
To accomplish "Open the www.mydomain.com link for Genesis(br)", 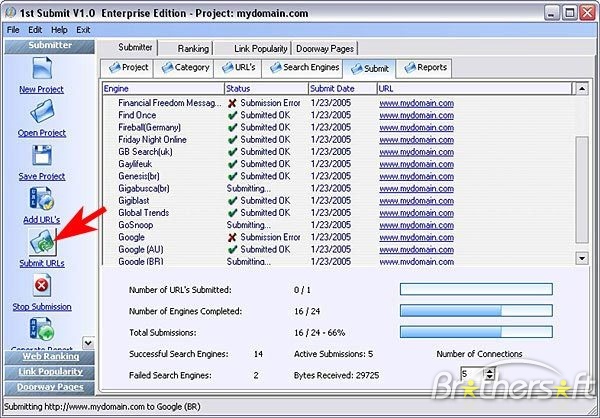I will 417,176.
